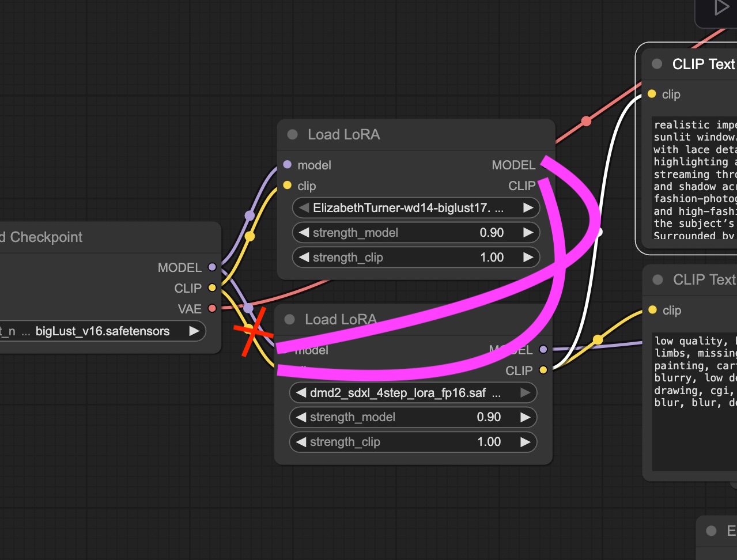Select next checkpoint after bigLust_v16.safetensors
The image size is (737, 560).
pyautogui.click(x=194, y=331)
